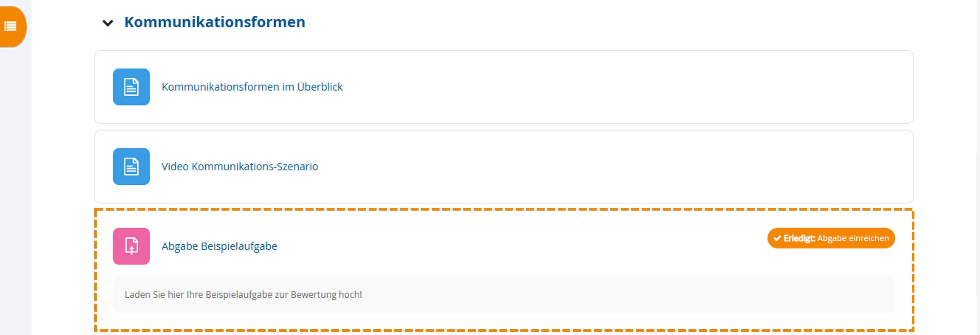The height and width of the screenshot is (335, 980).
Task: Open the Kommunikationsformen im Überblick link
Action: [x=252, y=87]
